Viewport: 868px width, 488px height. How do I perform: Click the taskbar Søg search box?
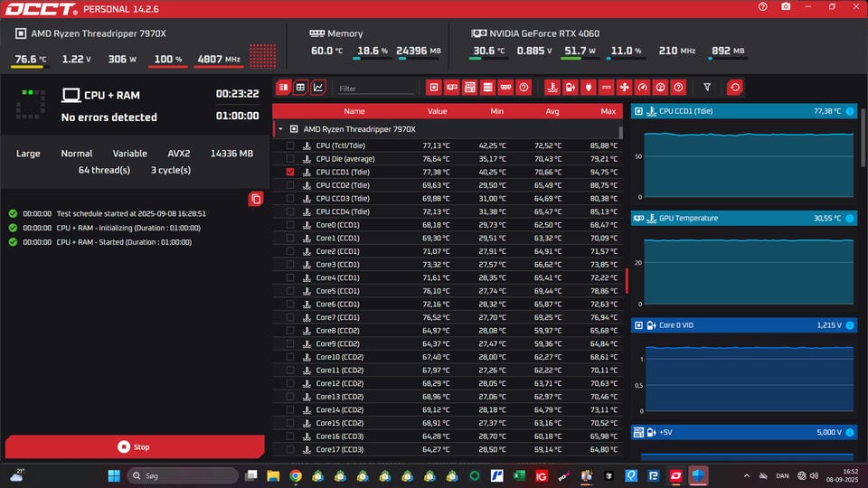[x=182, y=476]
